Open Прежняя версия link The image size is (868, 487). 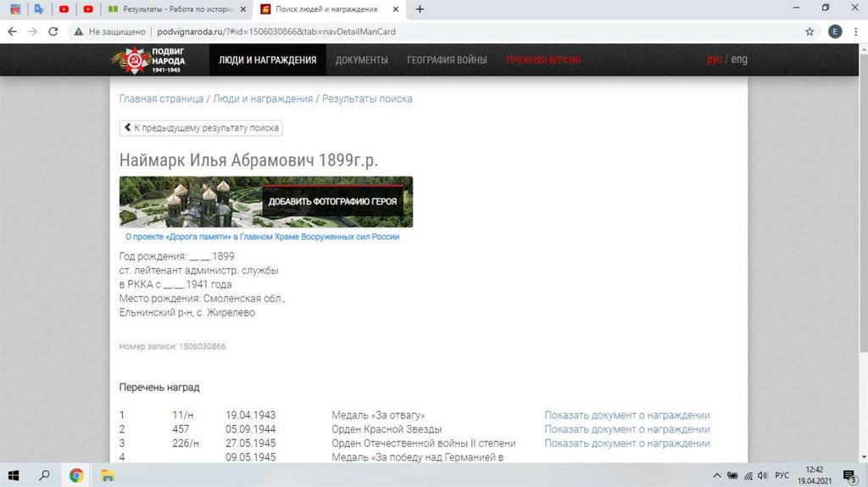coord(543,60)
